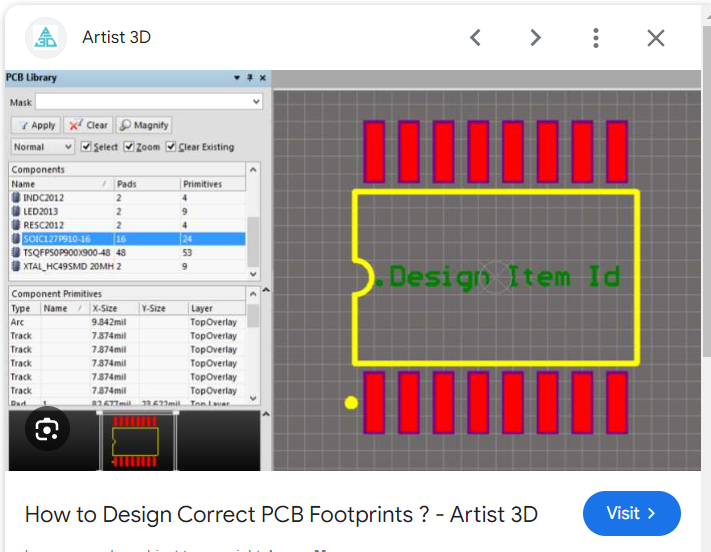This screenshot has height=552, width=711.
Task: Search image with Google Lens icon
Action: [x=47, y=429]
